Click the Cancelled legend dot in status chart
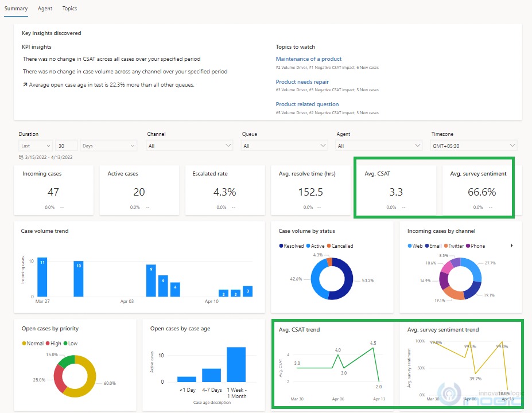 [329, 245]
